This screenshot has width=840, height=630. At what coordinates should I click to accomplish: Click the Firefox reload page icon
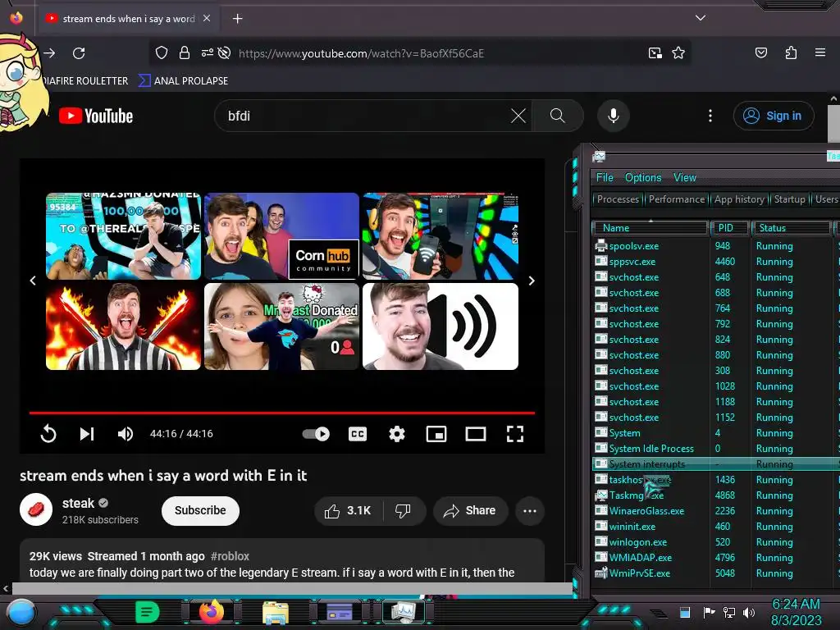point(79,53)
